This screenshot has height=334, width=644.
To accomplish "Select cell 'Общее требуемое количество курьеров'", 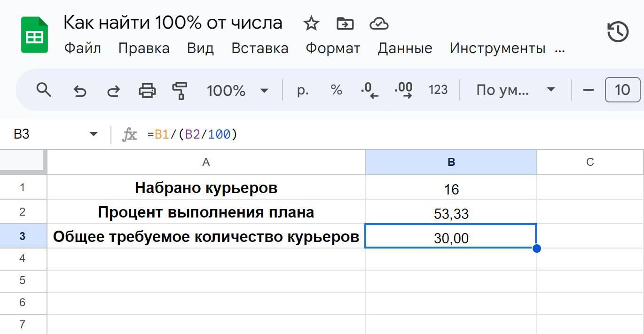I will click(206, 236).
